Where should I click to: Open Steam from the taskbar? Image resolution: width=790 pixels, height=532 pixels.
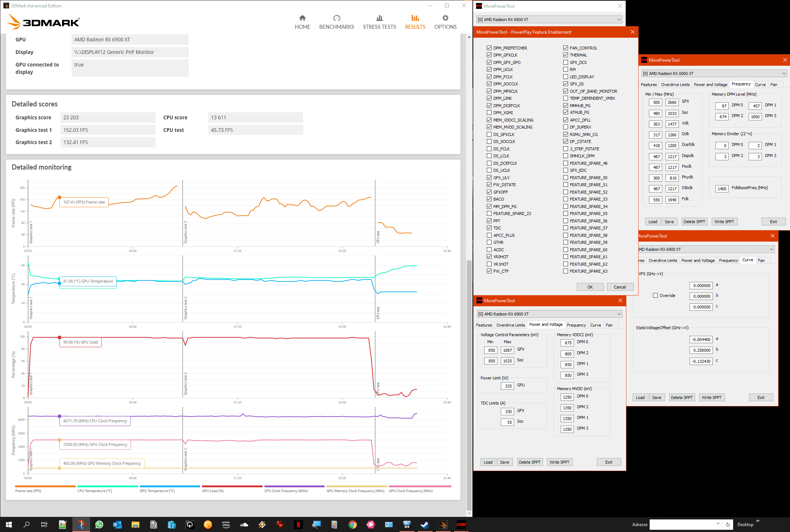click(425, 524)
